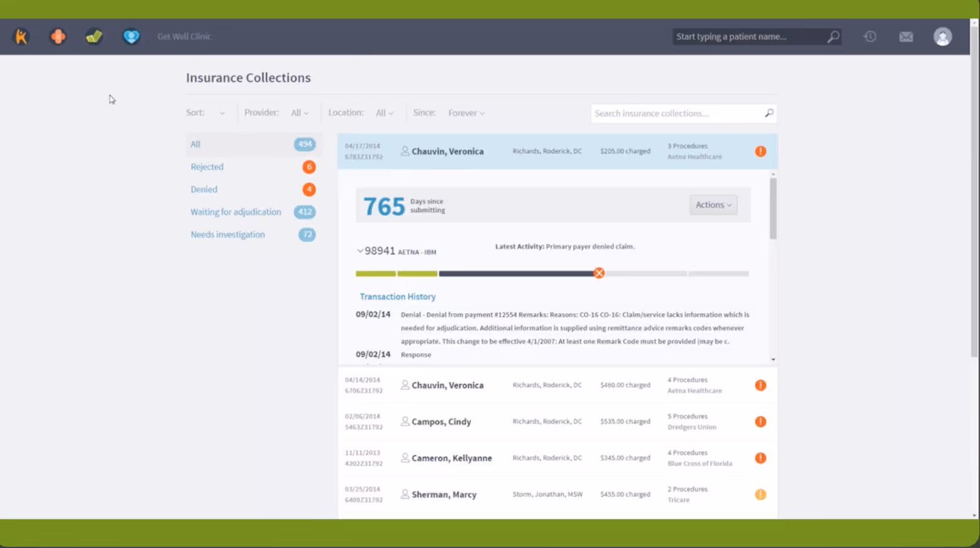This screenshot has width=980, height=548.
Task: Click denied marker on claim progress bar
Action: point(599,273)
